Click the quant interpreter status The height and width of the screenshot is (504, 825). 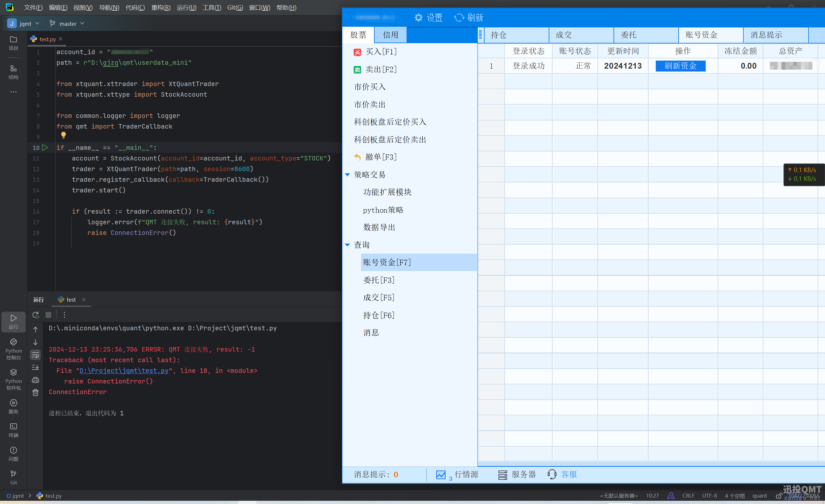(x=759, y=496)
